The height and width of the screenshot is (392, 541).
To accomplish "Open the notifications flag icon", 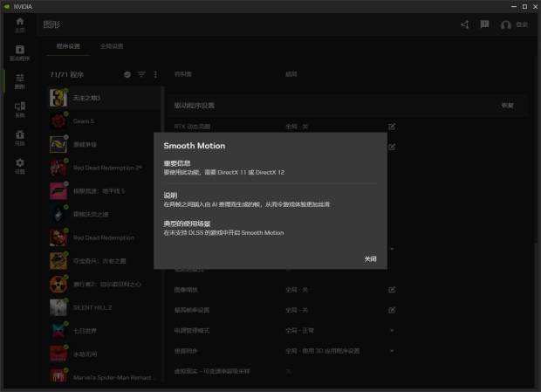I will click(484, 24).
